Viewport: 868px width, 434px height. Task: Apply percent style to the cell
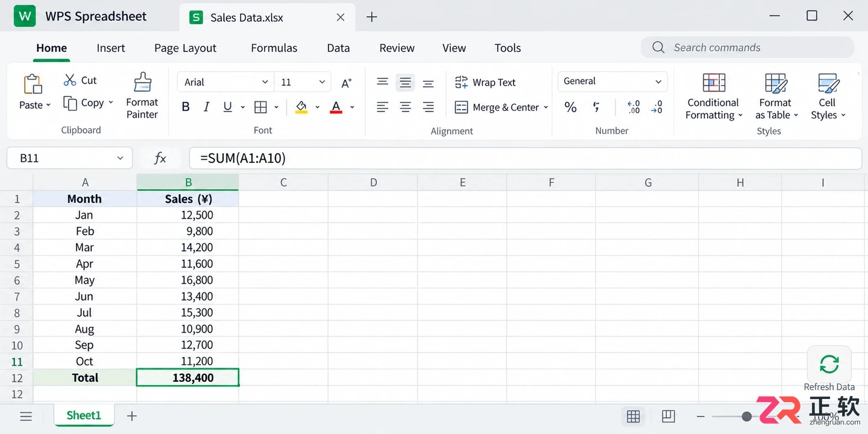click(570, 107)
